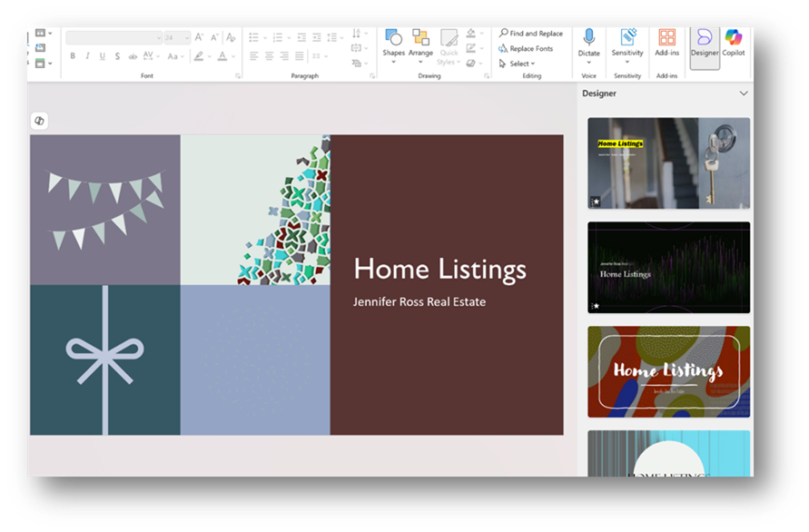Open the font size 24 box
Viewport: 809px width, 532px height.
tap(177, 37)
